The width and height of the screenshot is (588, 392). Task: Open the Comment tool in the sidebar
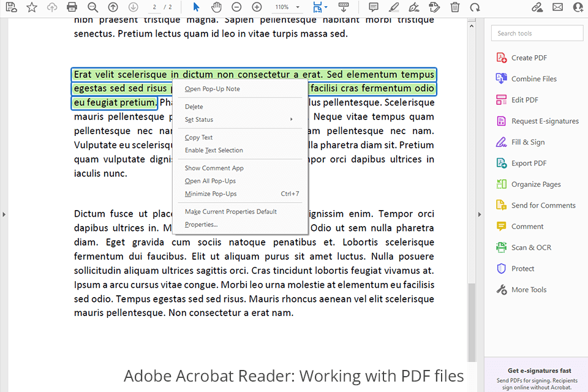point(519,226)
